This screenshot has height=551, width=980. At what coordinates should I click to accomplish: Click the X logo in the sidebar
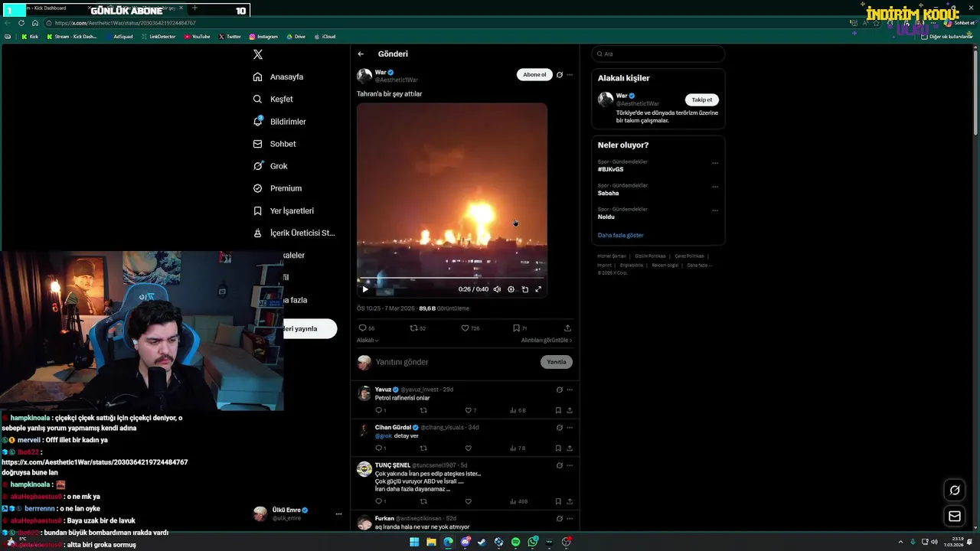[258, 54]
